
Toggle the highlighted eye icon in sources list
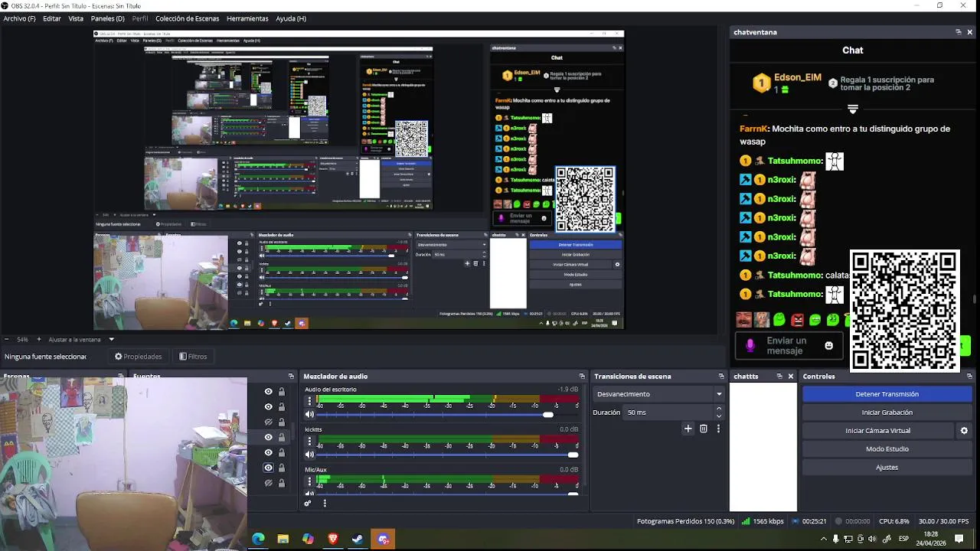[x=268, y=468]
